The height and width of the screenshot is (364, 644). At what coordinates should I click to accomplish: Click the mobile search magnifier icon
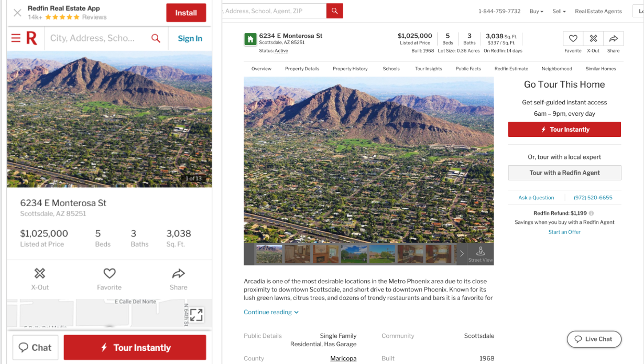pyautogui.click(x=156, y=38)
